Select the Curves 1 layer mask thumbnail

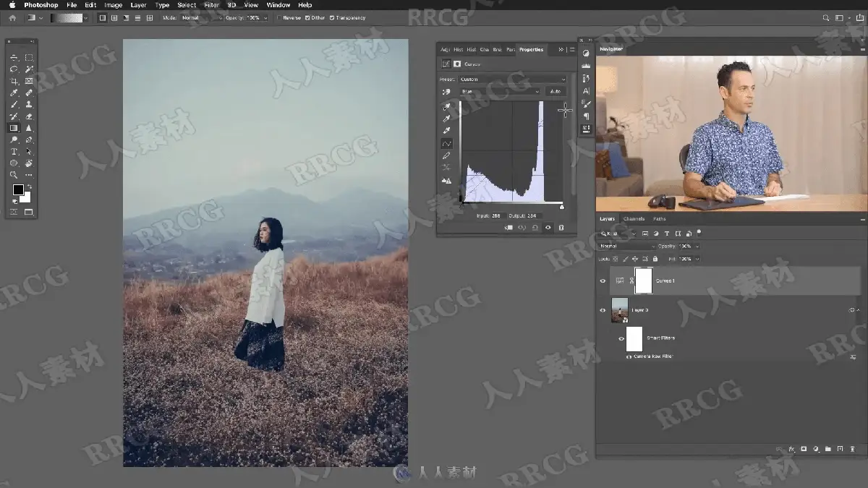pos(643,281)
